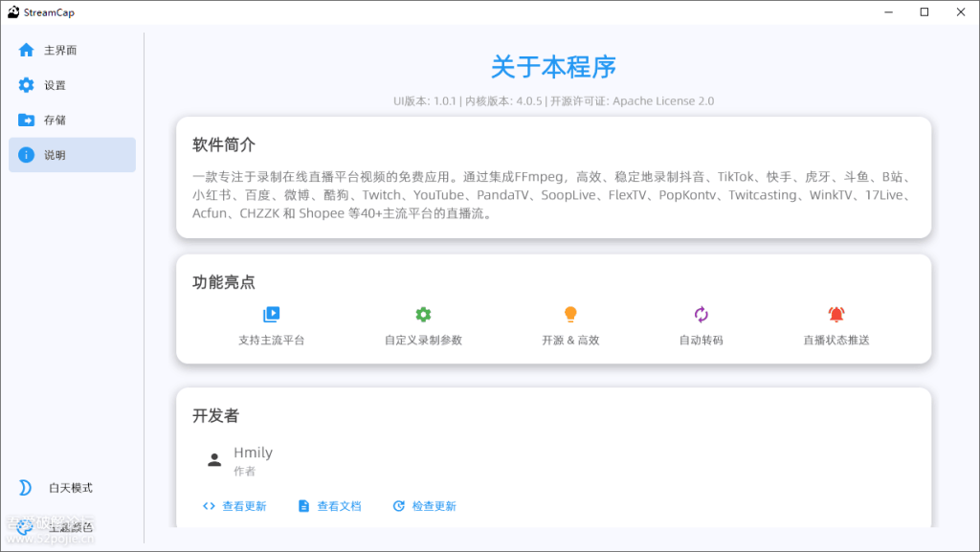Click the home icon in sidebar
980x552 pixels.
click(x=26, y=50)
